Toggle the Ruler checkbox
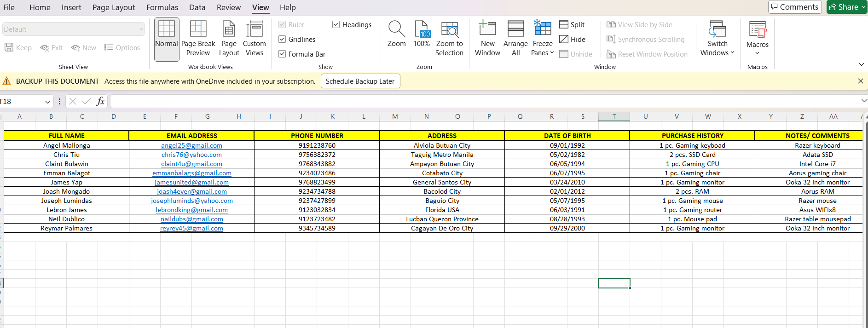 click(282, 25)
